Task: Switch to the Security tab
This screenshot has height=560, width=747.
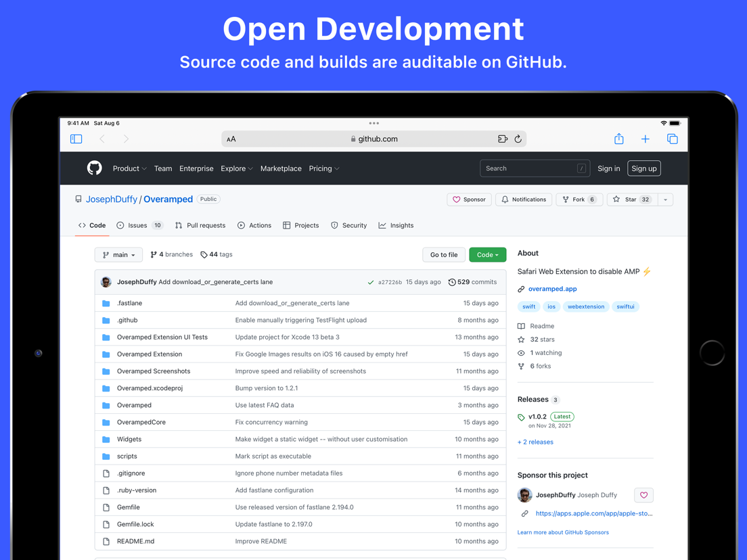Action: [348, 225]
